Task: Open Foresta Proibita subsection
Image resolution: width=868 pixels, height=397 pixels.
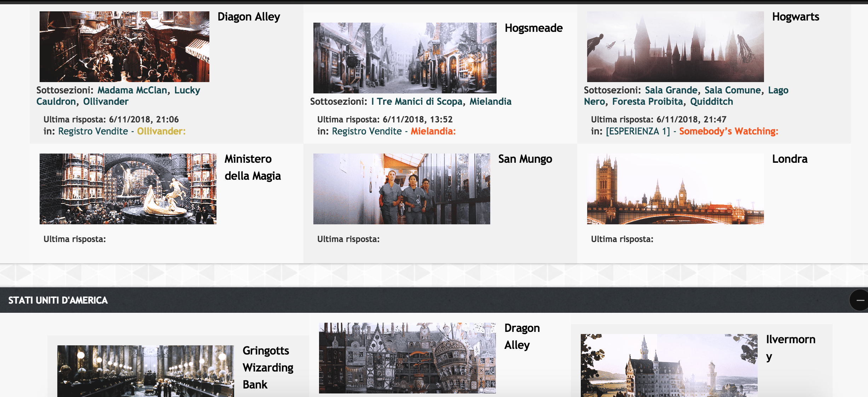Action: click(x=648, y=102)
